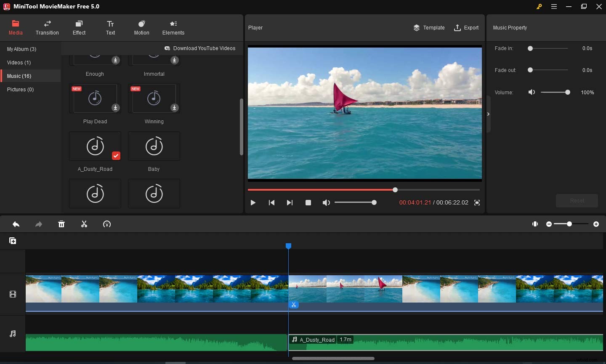Select the Music (16) category in the sidebar
The height and width of the screenshot is (364, 606).
coord(19,76)
